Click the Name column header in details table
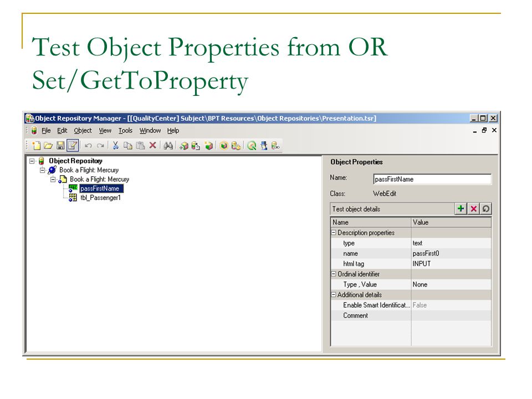The image size is (532, 399). (x=371, y=222)
